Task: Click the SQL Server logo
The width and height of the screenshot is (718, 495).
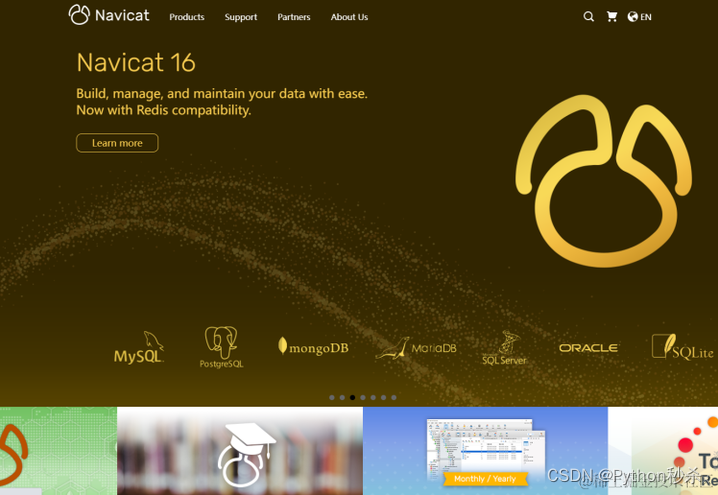Action: (505, 348)
